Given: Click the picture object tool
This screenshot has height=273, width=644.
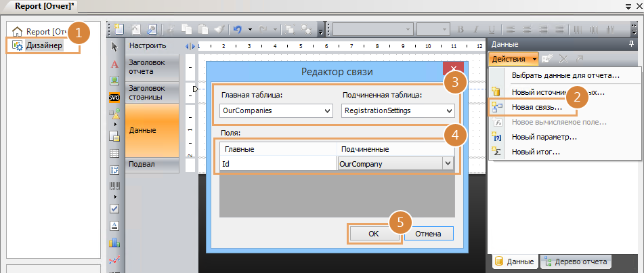Looking at the screenshot, I should pyautogui.click(x=114, y=80).
